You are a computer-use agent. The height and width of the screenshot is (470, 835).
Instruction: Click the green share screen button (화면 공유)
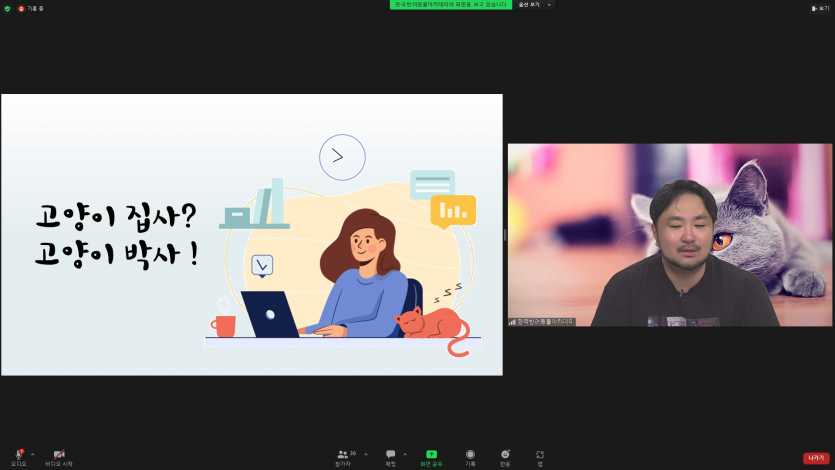pos(431,457)
